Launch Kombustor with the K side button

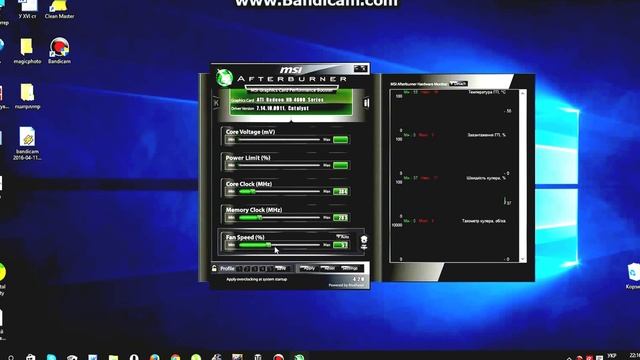coord(216,103)
